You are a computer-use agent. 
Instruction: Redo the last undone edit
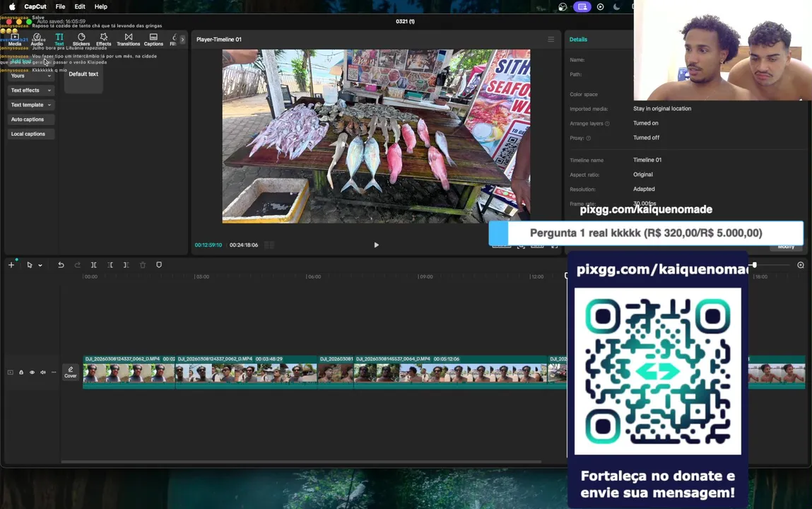tap(77, 264)
